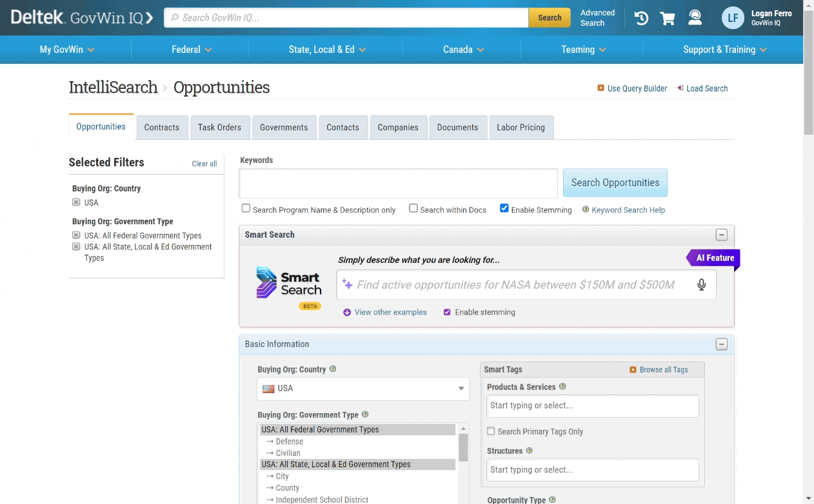Click the shopping cart icon
The width and height of the screenshot is (814, 504).
point(668,18)
